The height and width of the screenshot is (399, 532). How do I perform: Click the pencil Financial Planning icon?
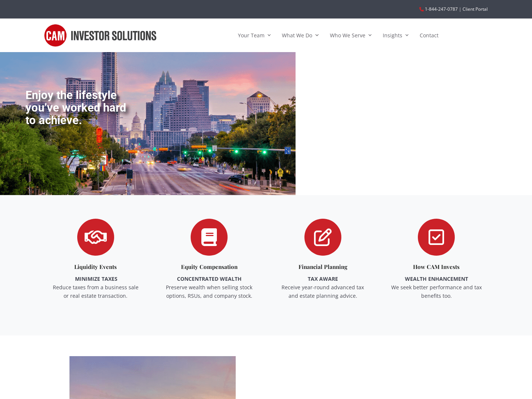(323, 237)
